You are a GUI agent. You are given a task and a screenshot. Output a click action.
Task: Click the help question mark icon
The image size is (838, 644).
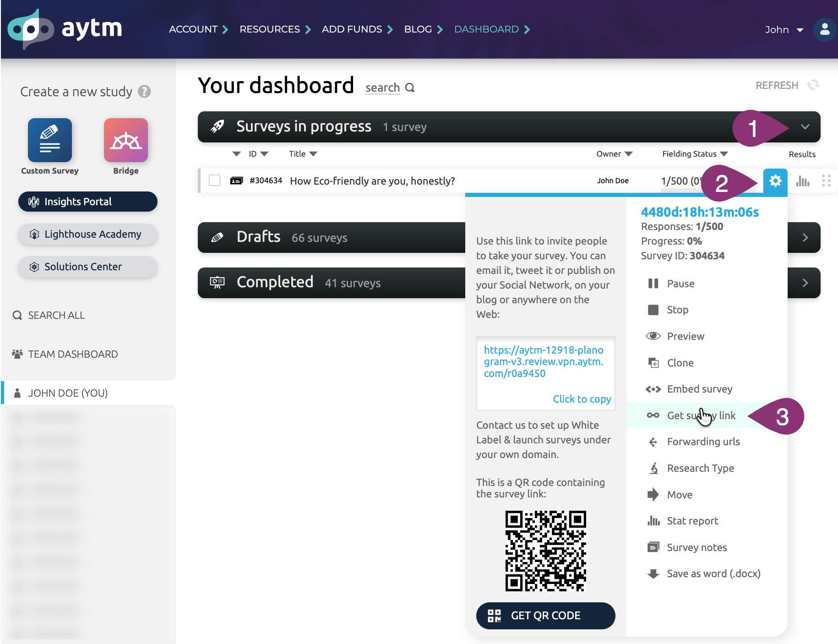coord(144,92)
